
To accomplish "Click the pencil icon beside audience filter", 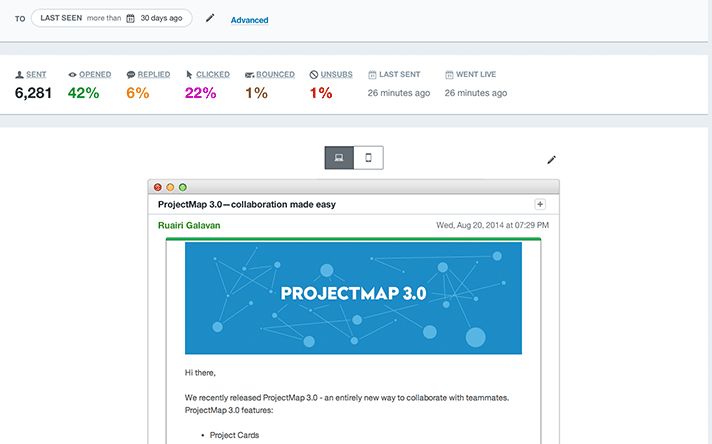I will pyautogui.click(x=210, y=19).
